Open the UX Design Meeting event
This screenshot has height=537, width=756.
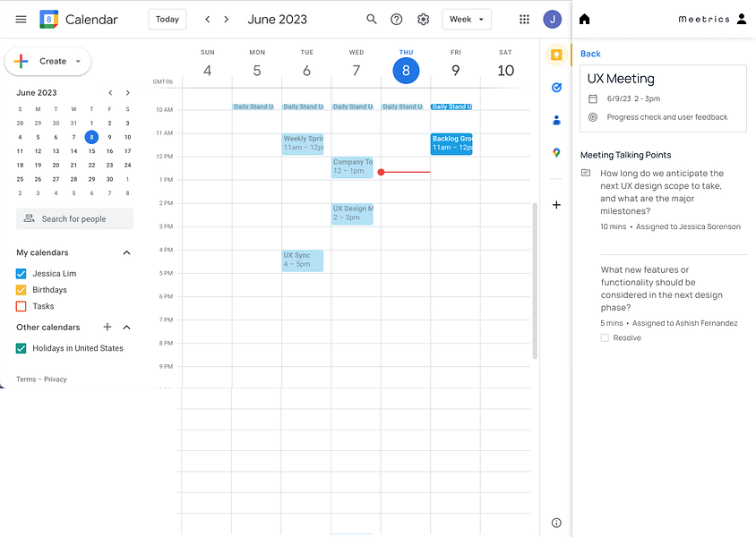(352, 214)
